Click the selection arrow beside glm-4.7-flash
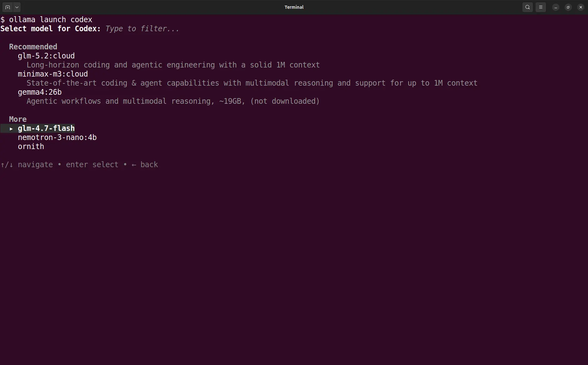Image resolution: width=588 pixels, height=365 pixels. point(11,129)
